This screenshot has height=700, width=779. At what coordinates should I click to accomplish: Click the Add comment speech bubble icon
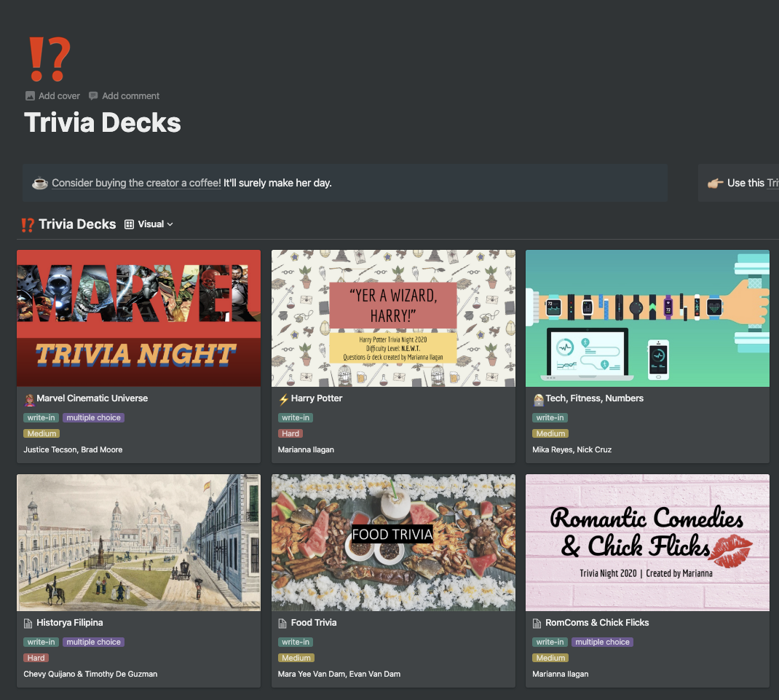pyautogui.click(x=93, y=95)
